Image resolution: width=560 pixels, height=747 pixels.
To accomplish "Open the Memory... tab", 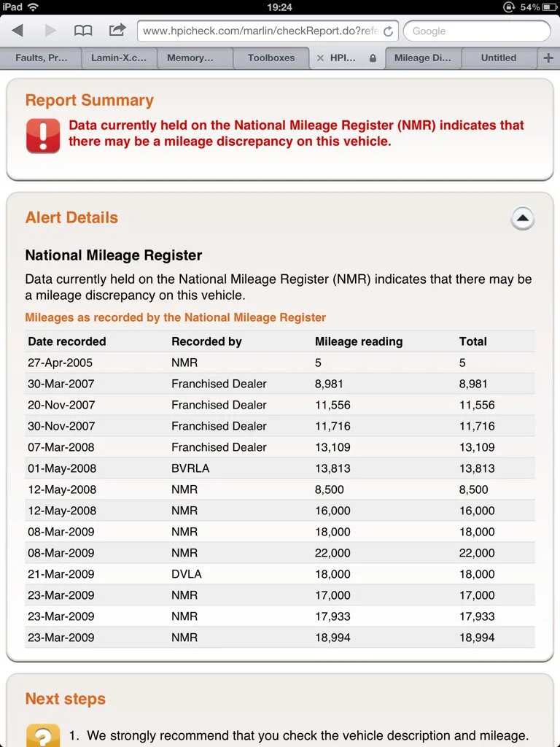I will pyautogui.click(x=190, y=58).
